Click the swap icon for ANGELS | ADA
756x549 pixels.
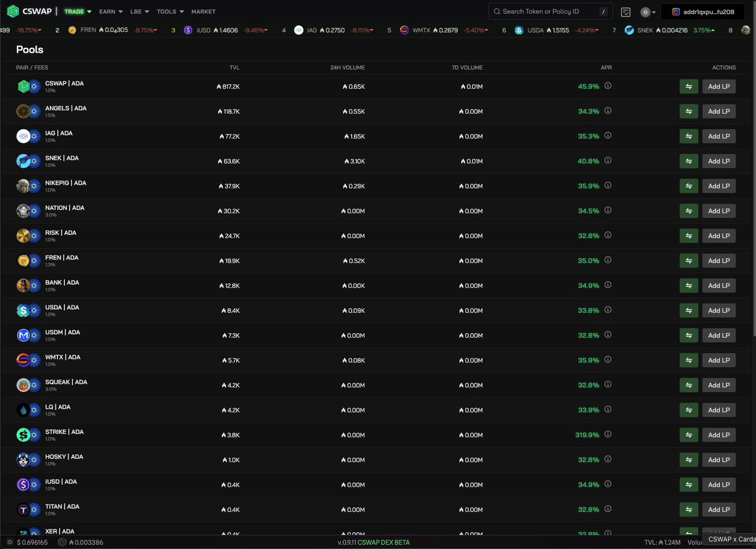coord(689,111)
